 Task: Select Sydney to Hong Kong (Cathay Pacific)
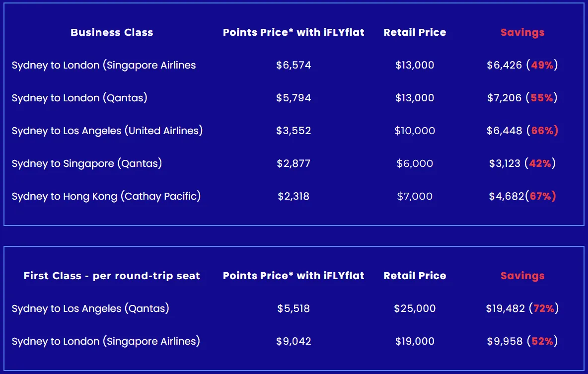(106, 196)
